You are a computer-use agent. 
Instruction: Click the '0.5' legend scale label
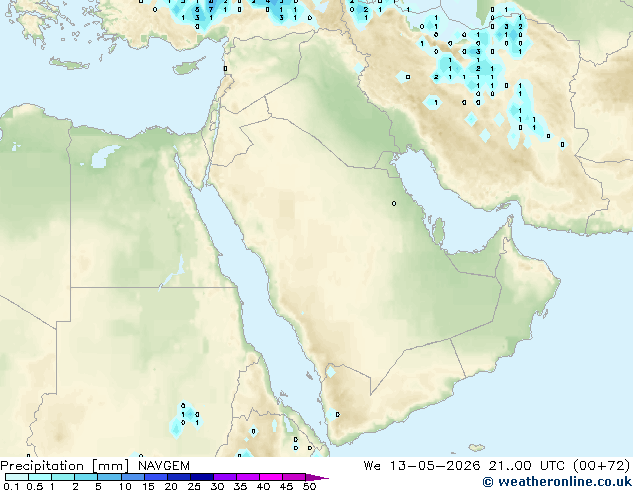click(35, 486)
